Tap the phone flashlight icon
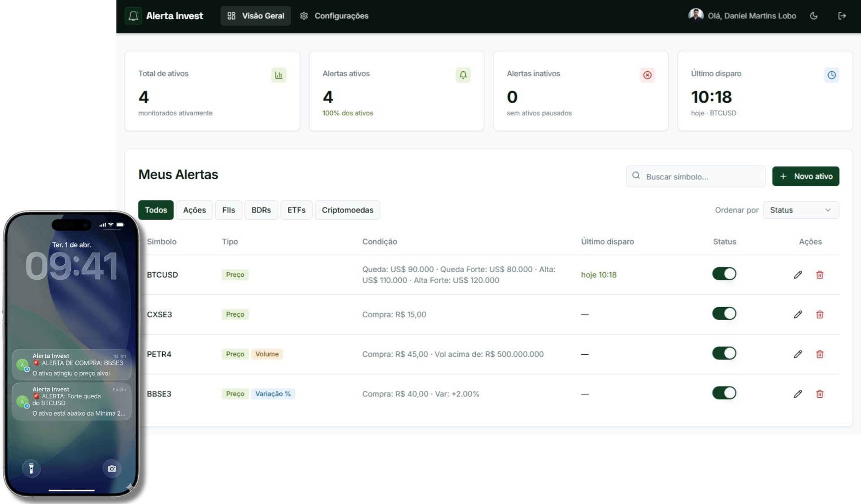Screen dimensions: 861x504 pos(31,469)
